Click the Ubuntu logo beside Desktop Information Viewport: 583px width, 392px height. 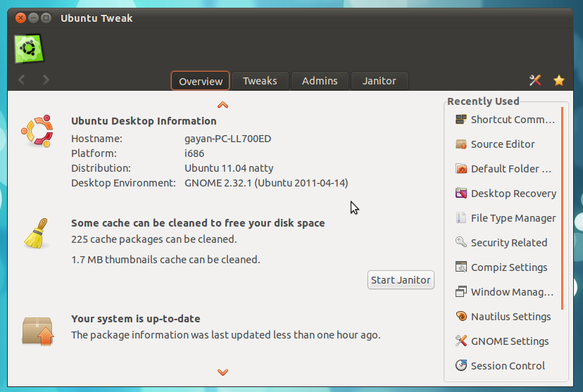37,131
